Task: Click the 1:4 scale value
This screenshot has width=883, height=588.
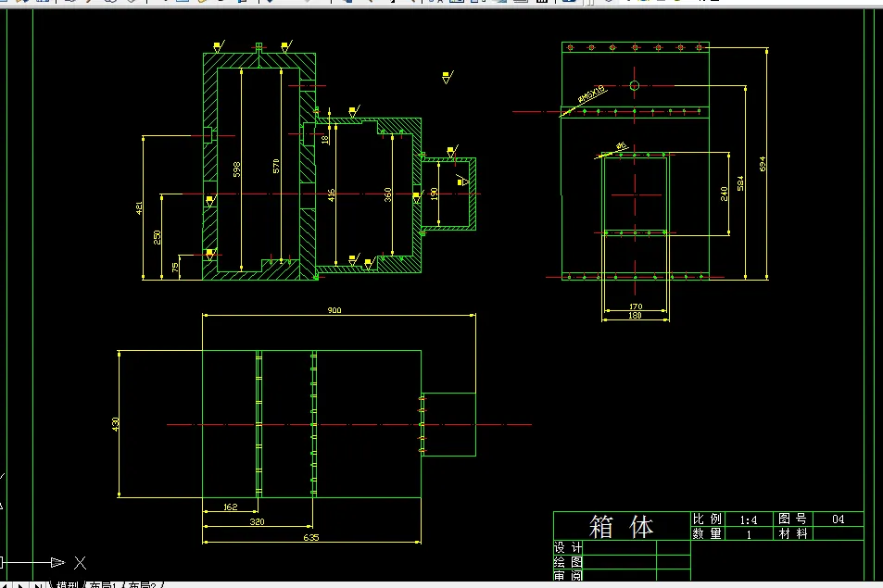Action: point(749,519)
